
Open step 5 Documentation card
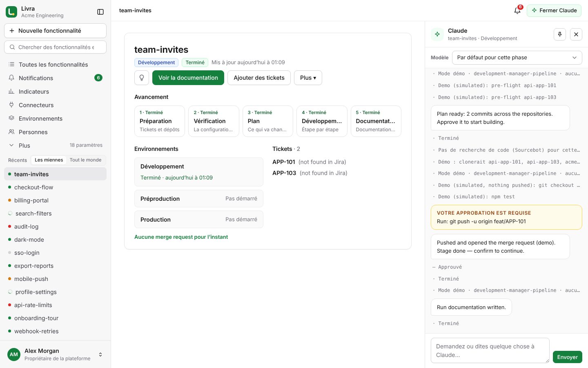pyautogui.click(x=376, y=121)
